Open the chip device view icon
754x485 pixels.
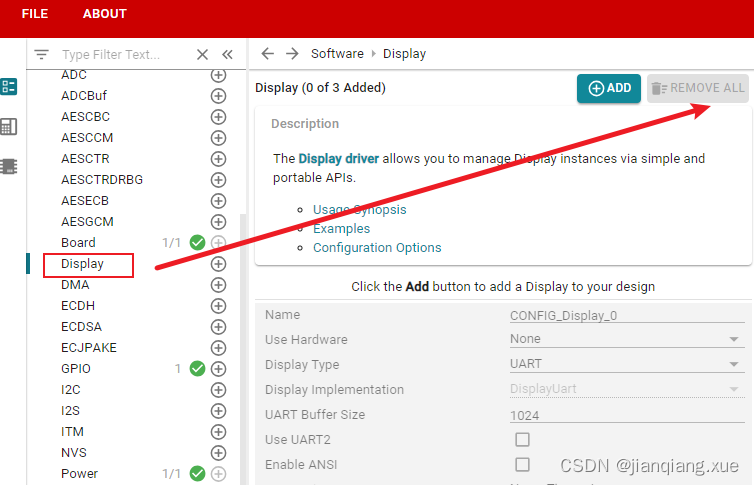9,166
